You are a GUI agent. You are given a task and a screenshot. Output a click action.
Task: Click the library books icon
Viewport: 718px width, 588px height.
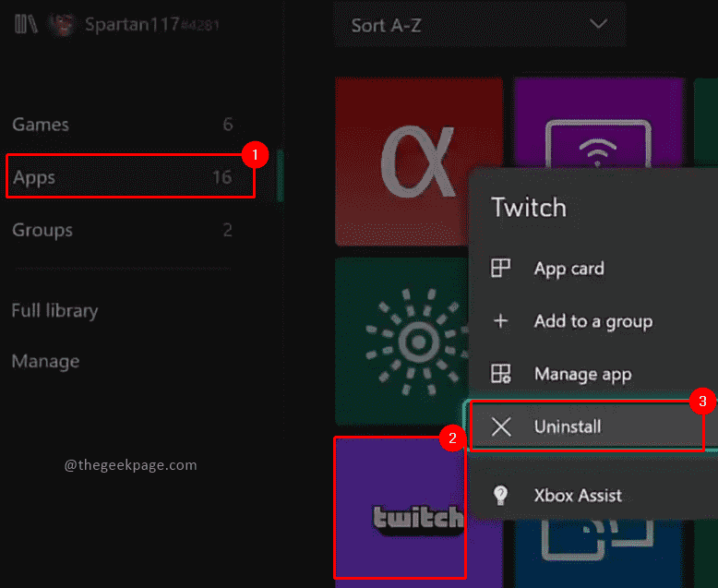tap(26, 24)
